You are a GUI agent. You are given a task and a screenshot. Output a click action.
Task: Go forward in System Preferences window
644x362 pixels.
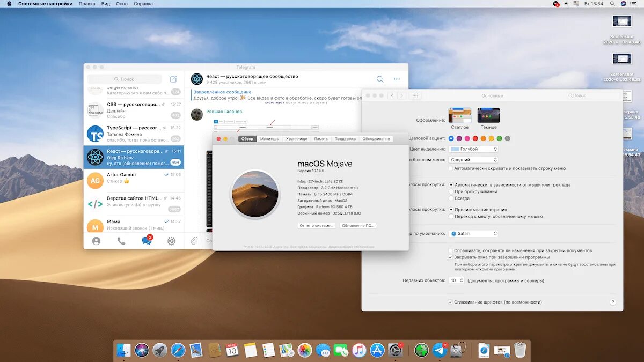[x=401, y=95]
